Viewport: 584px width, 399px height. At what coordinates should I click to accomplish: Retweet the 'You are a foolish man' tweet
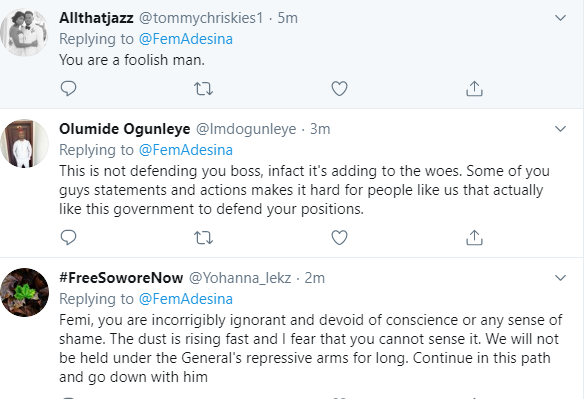point(203,89)
